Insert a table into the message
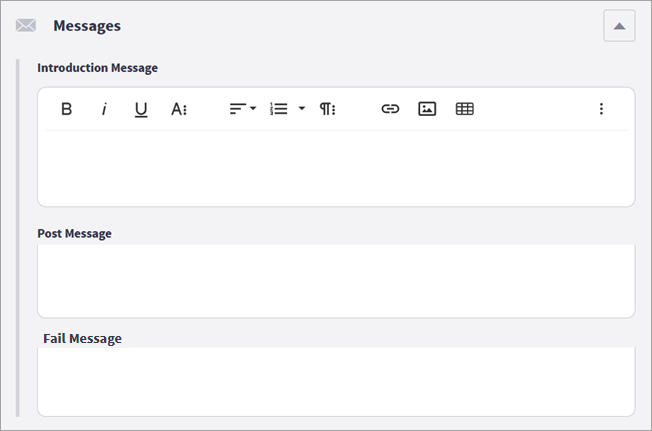 (x=464, y=109)
